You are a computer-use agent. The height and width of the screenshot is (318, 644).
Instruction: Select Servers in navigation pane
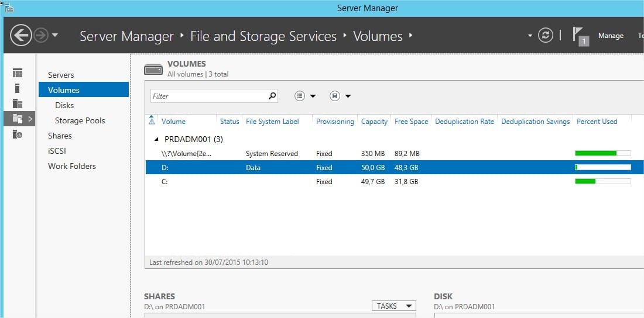coord(61,75)
